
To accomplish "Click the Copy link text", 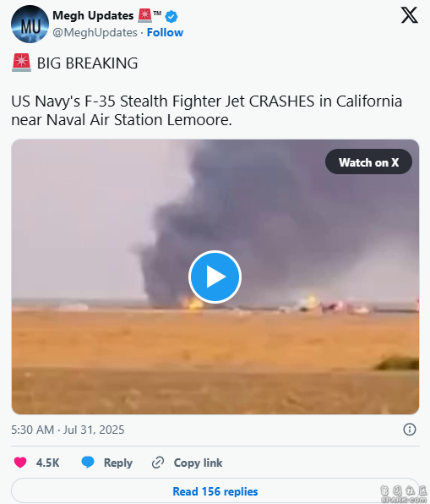I will pos(198,463).
